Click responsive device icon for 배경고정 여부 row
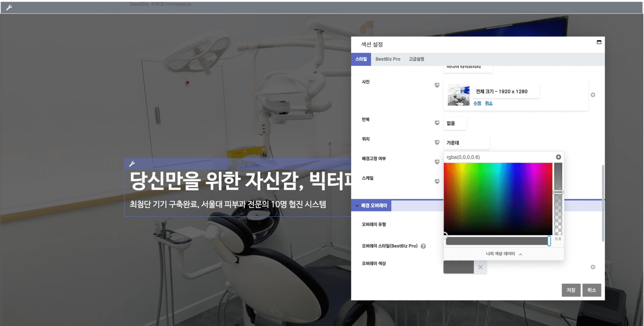644x326 pixels. coord(437,162)
